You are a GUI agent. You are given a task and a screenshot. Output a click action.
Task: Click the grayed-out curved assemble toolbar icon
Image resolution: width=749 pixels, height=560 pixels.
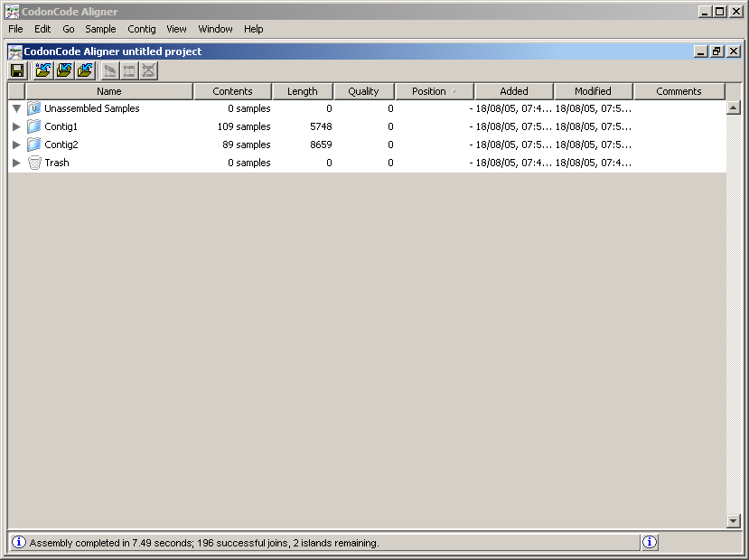click(x=109, y=71)
